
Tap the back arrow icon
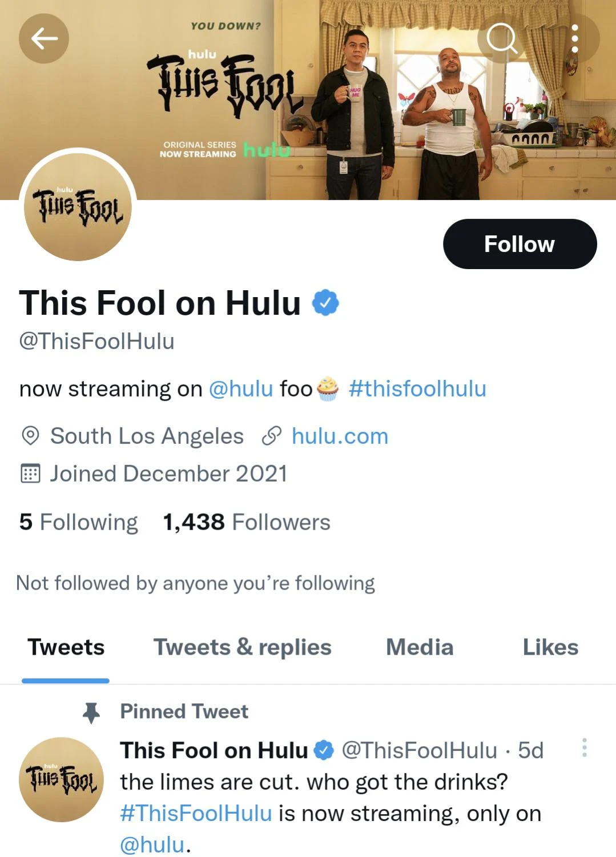[44, 38]
